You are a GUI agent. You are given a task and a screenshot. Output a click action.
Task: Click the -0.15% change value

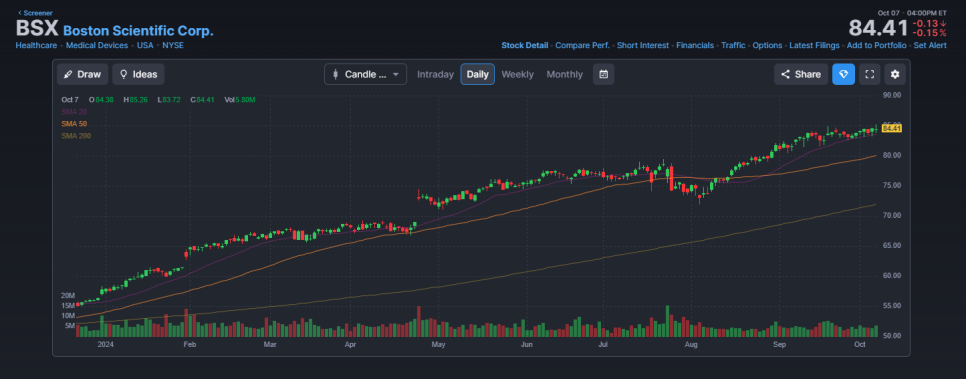coord(930,33)
